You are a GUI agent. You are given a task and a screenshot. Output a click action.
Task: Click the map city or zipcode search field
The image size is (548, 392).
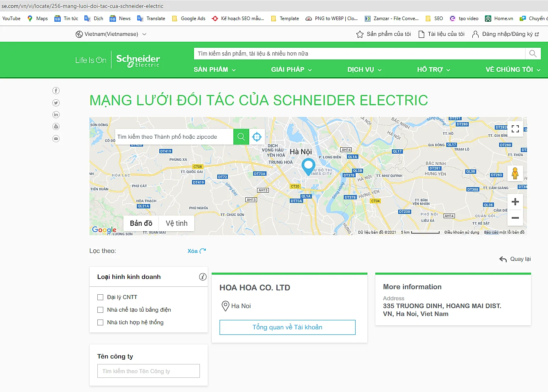pyautogui.click(x=174, y=137)
